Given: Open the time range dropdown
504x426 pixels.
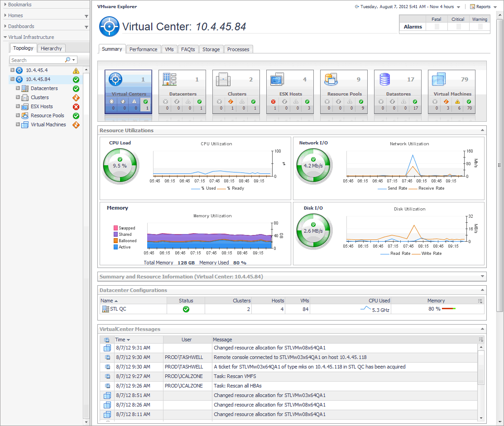Looking at the screenshot, I should [x=458, y=7].
